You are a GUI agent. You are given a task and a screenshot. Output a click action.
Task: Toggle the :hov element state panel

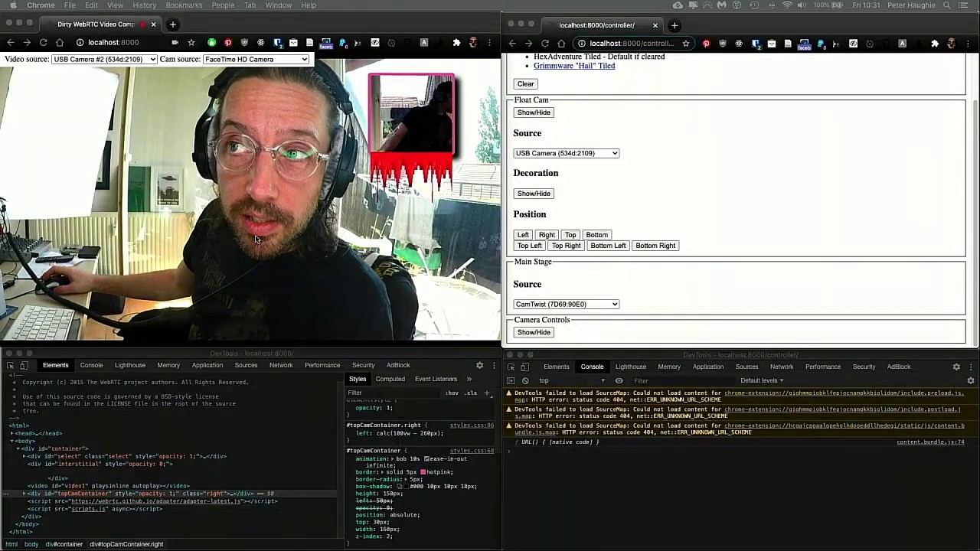(452, 393)
